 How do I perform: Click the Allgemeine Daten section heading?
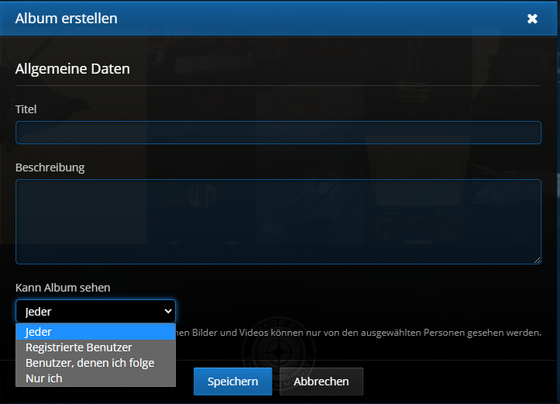tap(72, 69)
